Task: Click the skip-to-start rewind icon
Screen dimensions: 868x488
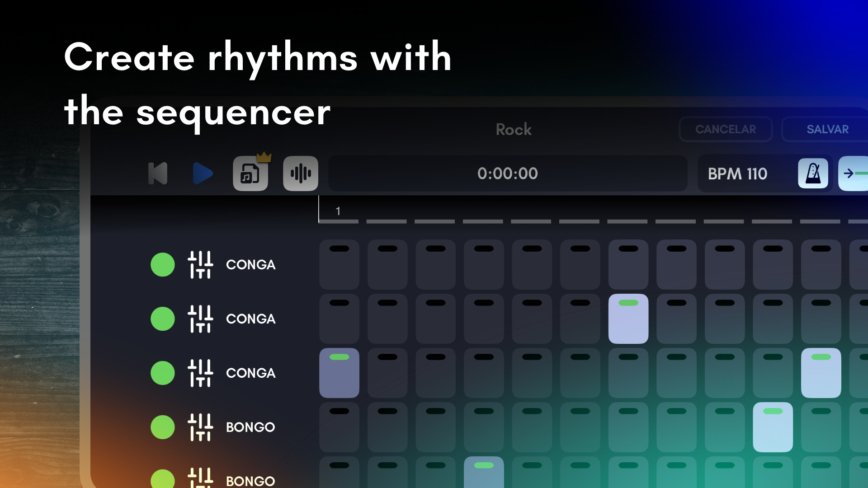Action: [158, 174]
